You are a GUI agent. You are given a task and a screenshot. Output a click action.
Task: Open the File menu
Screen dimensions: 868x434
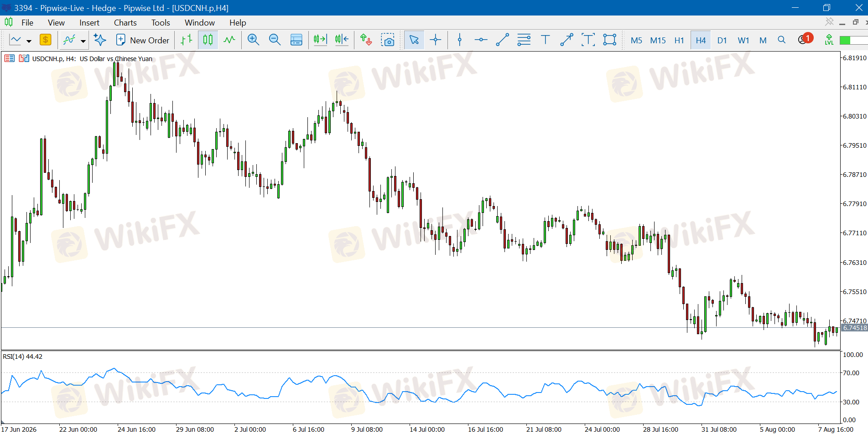coord(27,23)
